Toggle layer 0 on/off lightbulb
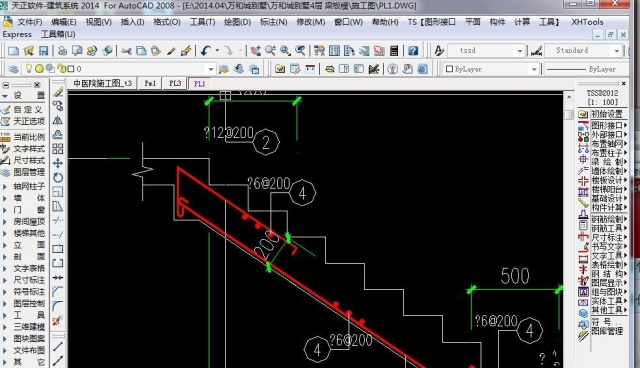 coord(29,69)
